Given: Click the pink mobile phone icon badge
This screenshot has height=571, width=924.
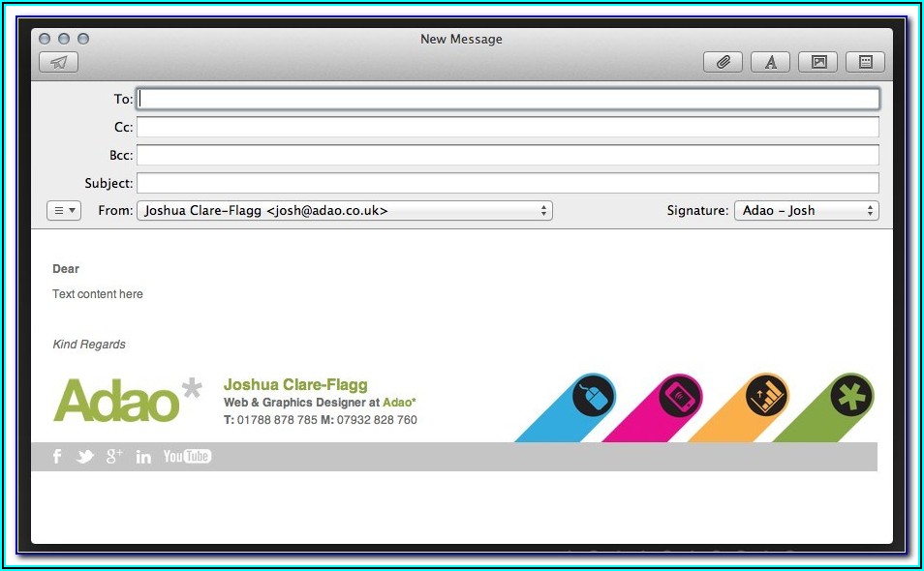Looking at the screenshot, I should pyautogui.click(x=680, y=395).
